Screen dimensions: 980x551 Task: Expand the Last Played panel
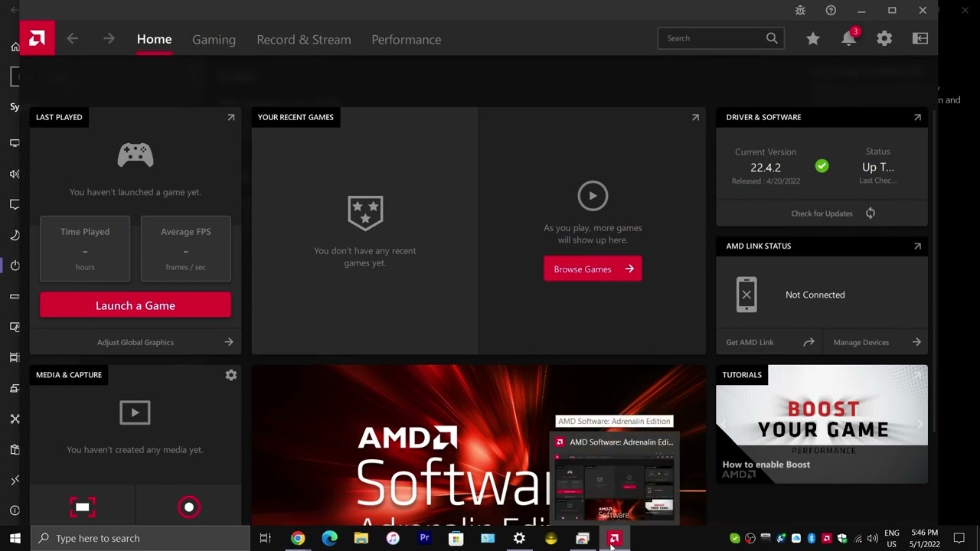click(230, 117)
